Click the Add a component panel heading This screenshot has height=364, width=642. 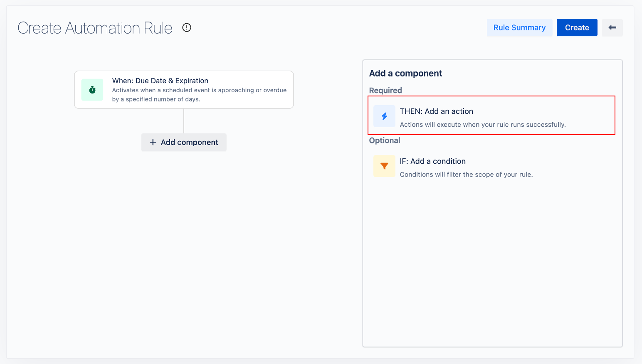[x=405, y=73]
